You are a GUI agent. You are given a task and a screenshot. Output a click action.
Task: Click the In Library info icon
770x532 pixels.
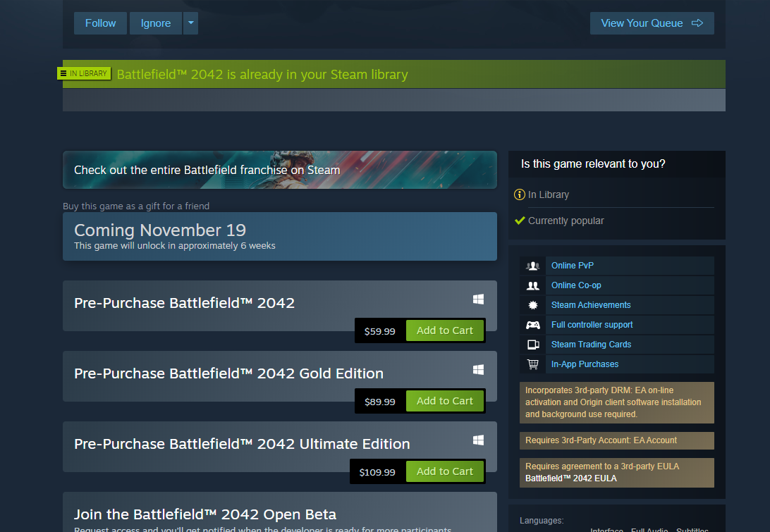(520, 195)
